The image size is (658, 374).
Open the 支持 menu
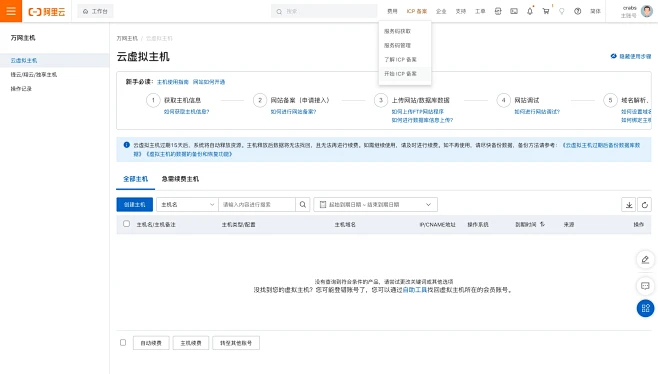click(461, 11)
